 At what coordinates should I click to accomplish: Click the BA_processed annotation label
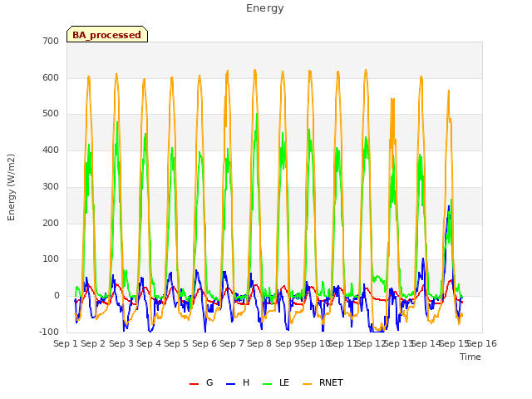click(107, 35)
